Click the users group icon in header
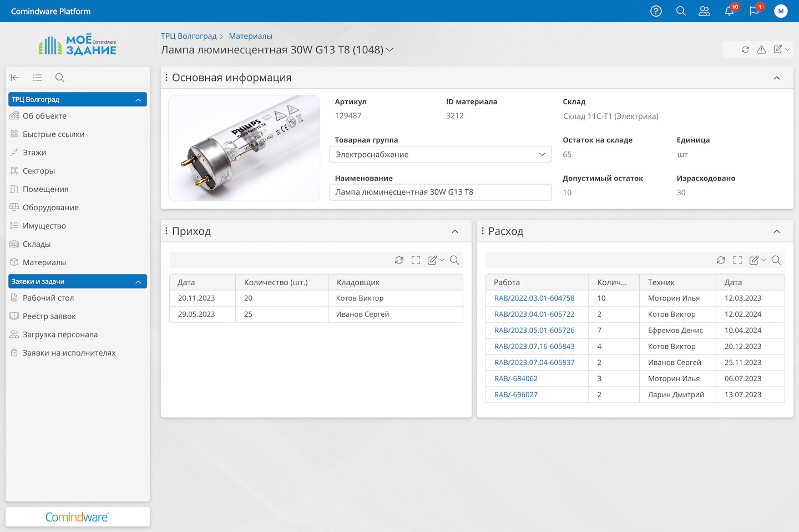 [x=704, y=11]
